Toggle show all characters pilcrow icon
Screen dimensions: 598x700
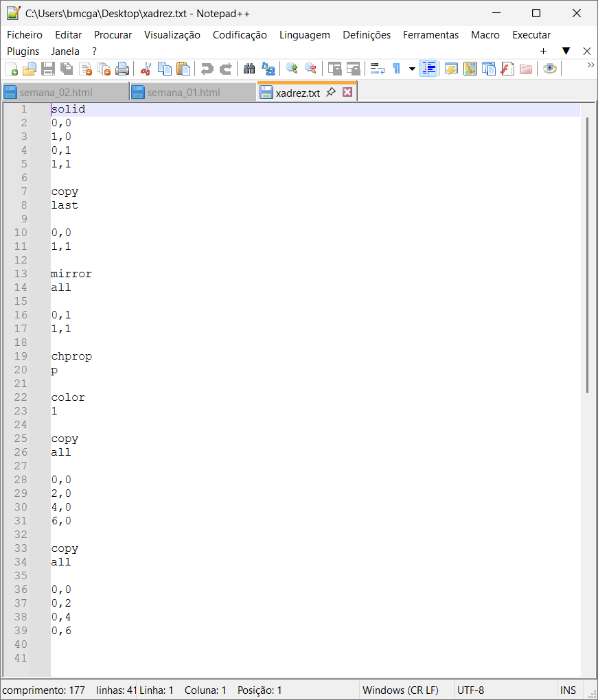tap(396, 69)
